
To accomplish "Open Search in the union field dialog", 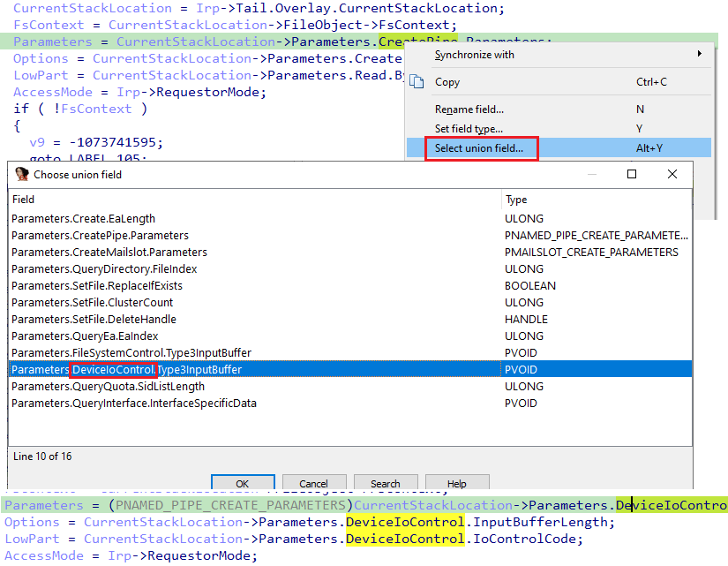I will pyautogui.click(x=386, y=483).
